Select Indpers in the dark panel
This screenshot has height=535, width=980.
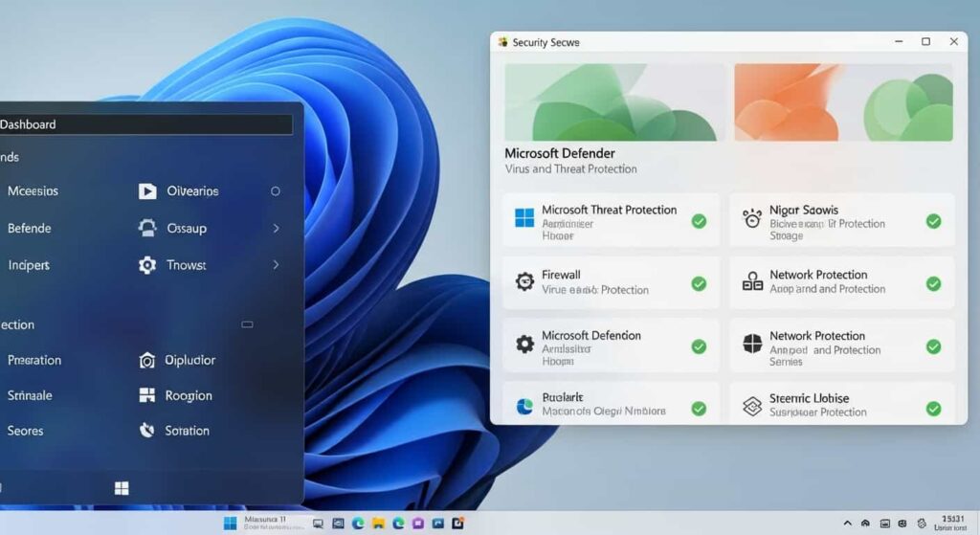click(x=29, y=265)
